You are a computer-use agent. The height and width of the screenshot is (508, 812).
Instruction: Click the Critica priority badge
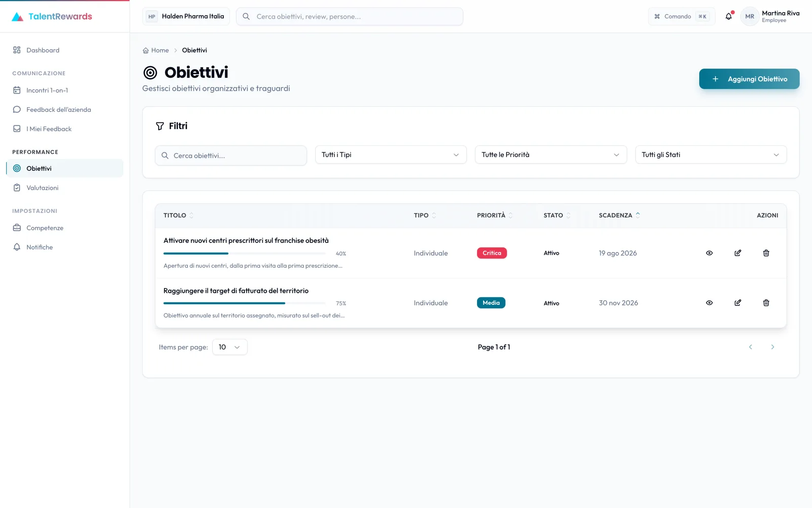[x=492, y=253]
